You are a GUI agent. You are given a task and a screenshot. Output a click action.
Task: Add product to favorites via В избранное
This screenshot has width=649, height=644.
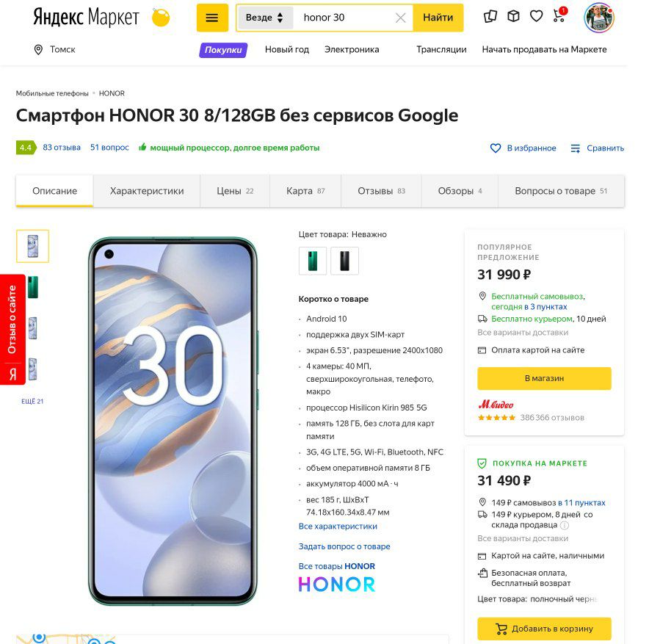tap(523, 148)
